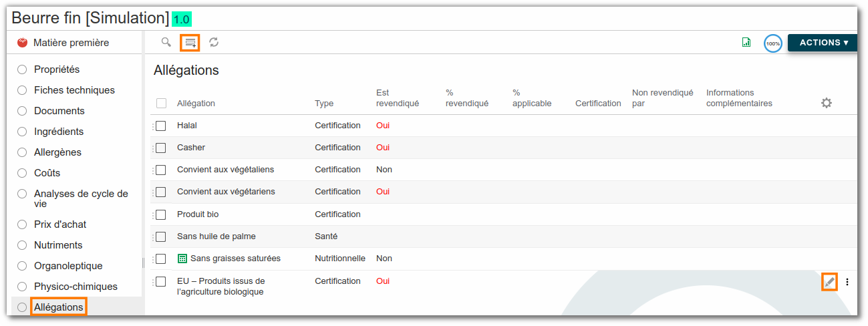Viewport: 868px width, 326px height.
Task: Tick the Halal row checkbox
Action: coord(160,126)
